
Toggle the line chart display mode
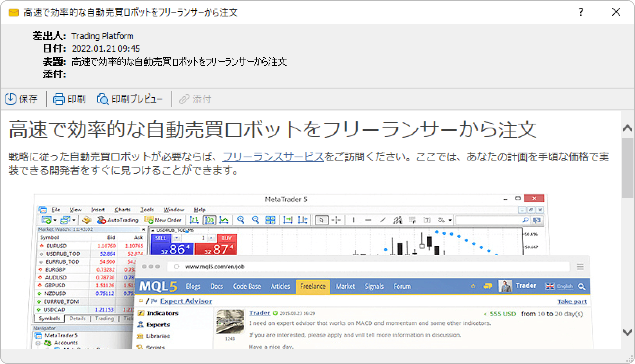224,220
